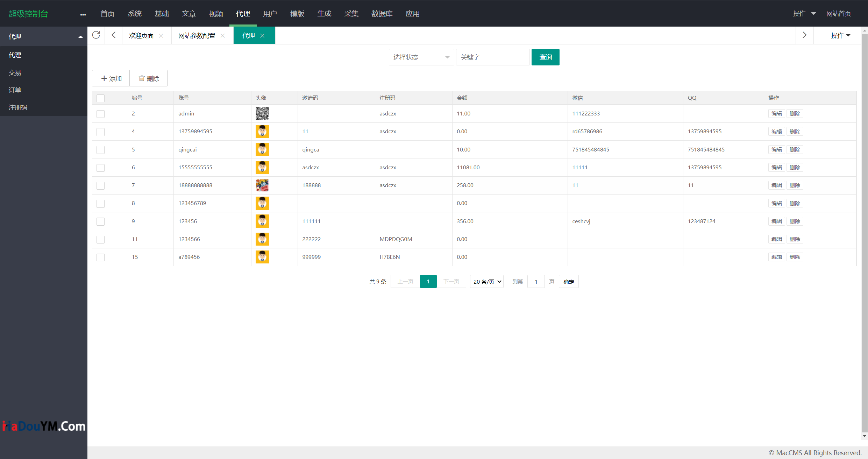The height and width of the screenshot is (459, 868).
Task: Close the 欢迎页面 tab
Action: click(x=161, y=36)
